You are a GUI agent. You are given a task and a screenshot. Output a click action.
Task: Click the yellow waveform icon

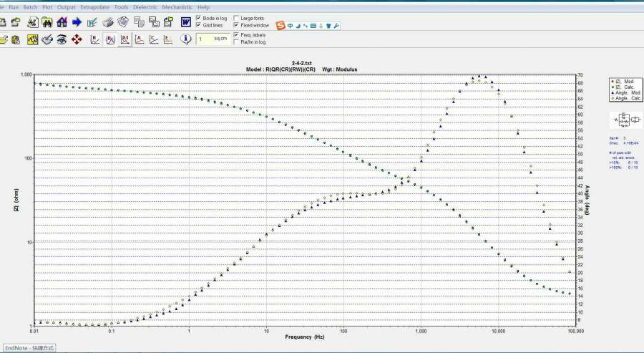[x=32, y=40]
